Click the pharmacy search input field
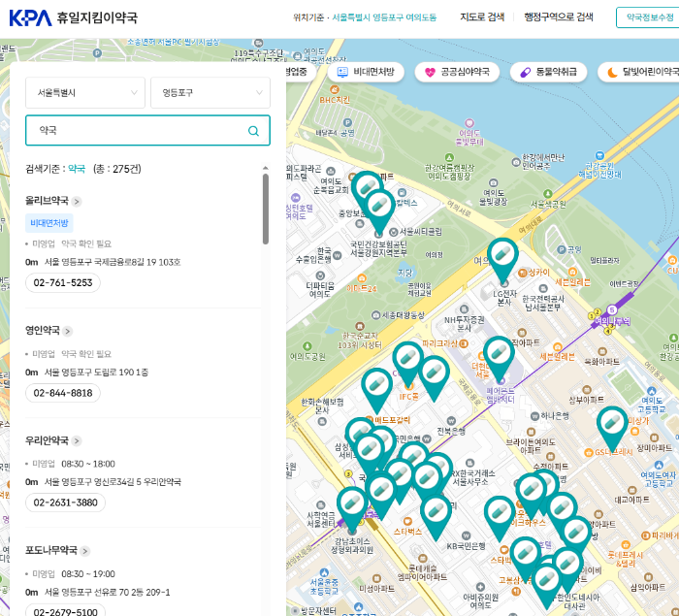Screen dimensions: 679x616 coord(147,130)
